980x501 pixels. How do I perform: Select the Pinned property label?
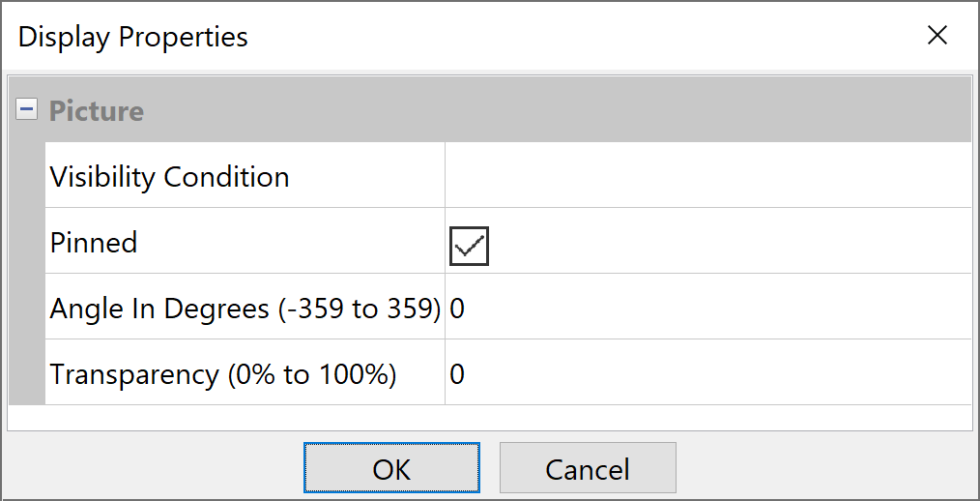(94, 242)
